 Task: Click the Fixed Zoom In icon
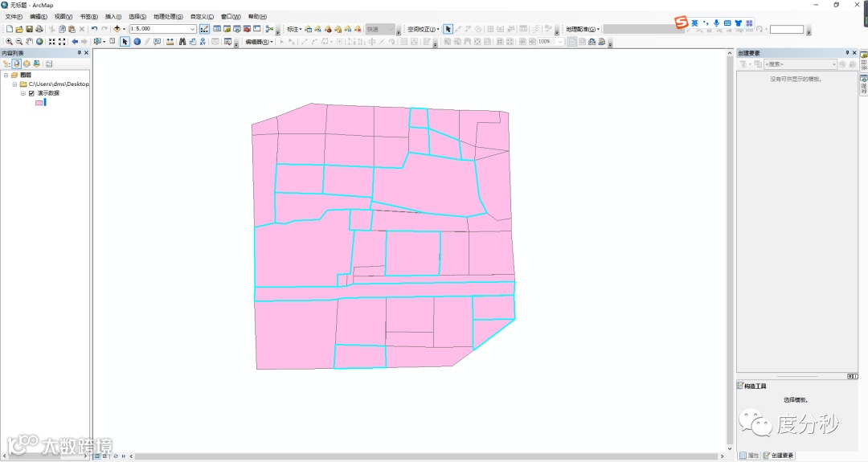point(52,42)
